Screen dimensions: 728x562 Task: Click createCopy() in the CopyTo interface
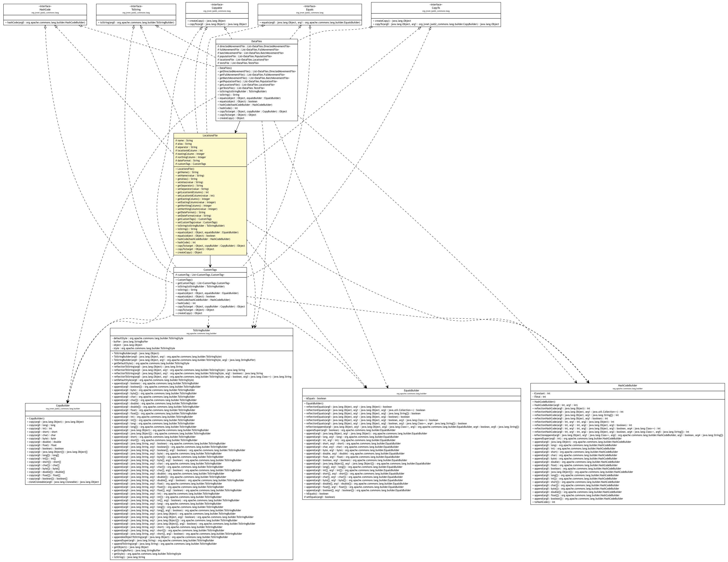click(x=392, y=21)
